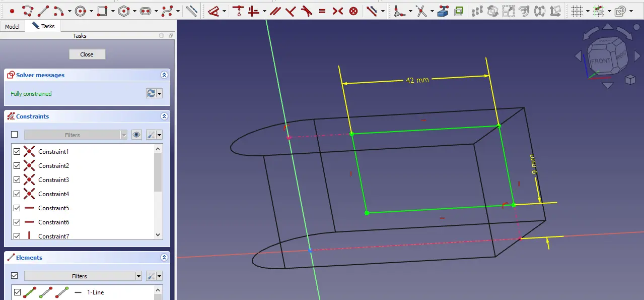Select the Create Line tool
This screenshot has width=644, height=300.
click(x=43, y=11)
